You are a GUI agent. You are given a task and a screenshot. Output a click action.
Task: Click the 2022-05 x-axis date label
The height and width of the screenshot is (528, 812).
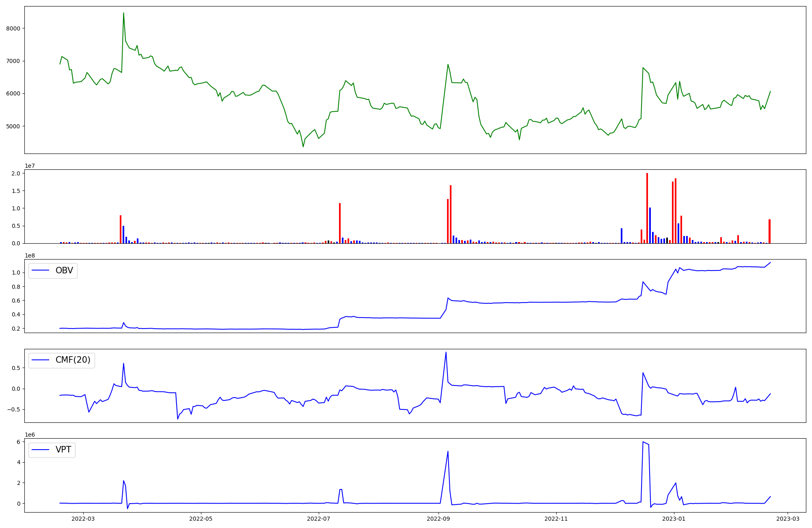coord(201,519)
